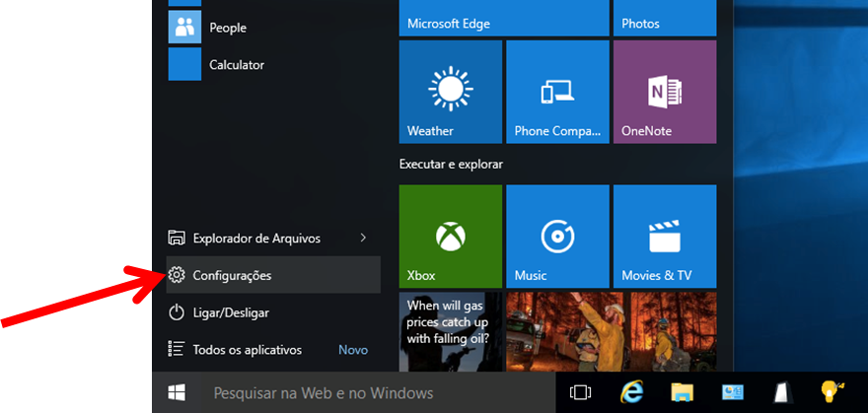Click the Configurações gear icon

176,274
